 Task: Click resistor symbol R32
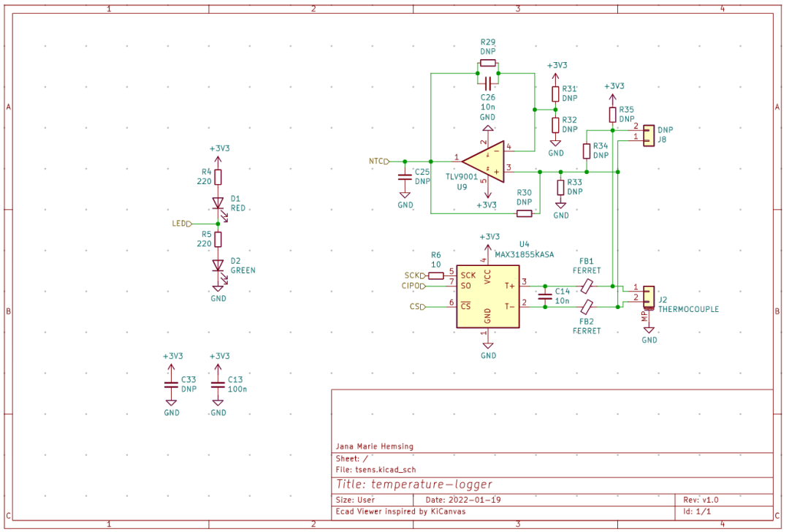(555, 125)
